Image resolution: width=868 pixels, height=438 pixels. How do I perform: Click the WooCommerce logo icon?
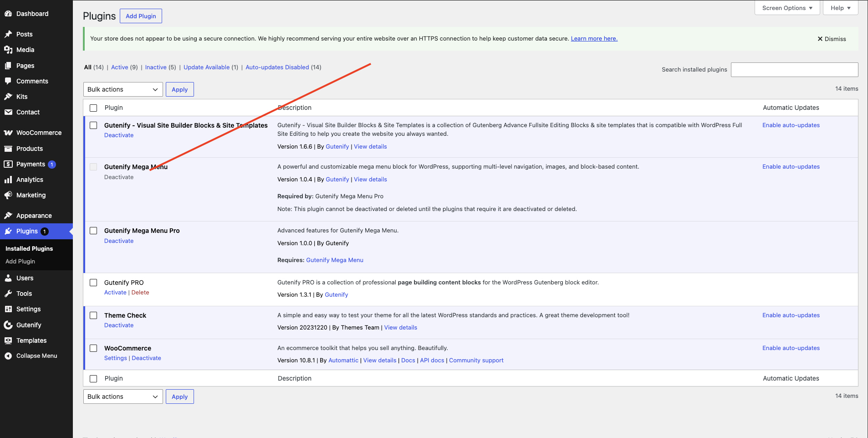click(8, 133)
